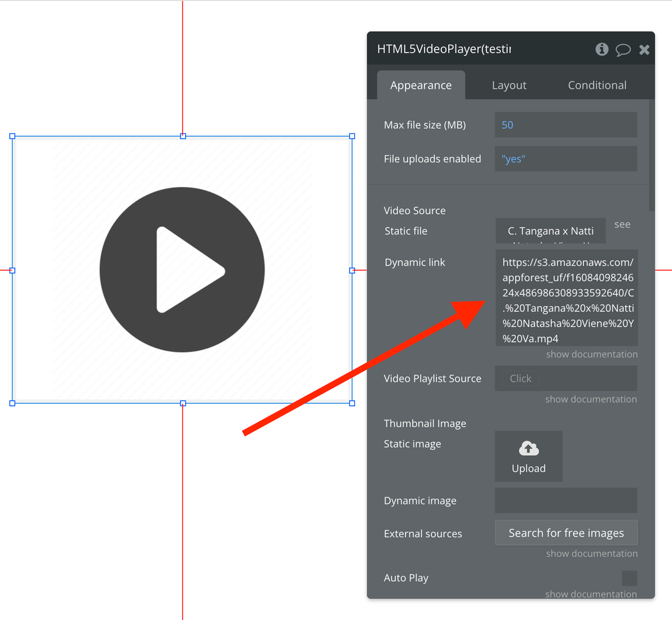Image resolution: width=672 pixels, height=620 pixels.
Task: Click the info icon in editor header
Action: click(602, 49)
